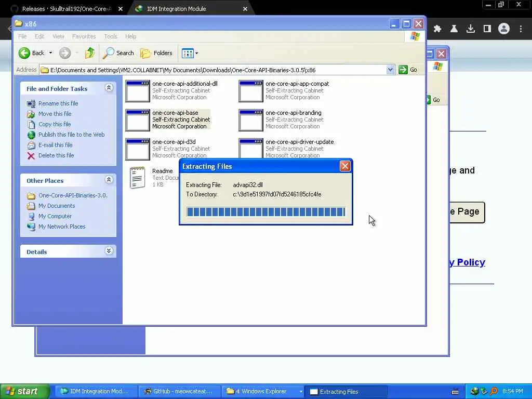Click Move this file
This screenshot has width=532, height=399.
(55, 114)
